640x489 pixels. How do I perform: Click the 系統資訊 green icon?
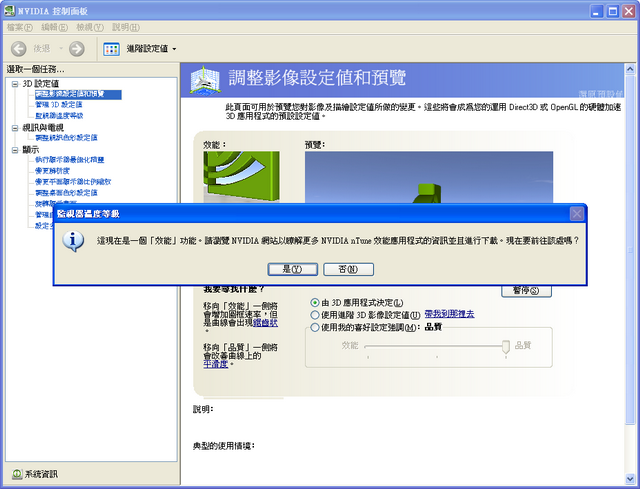[x=17, y=474]
